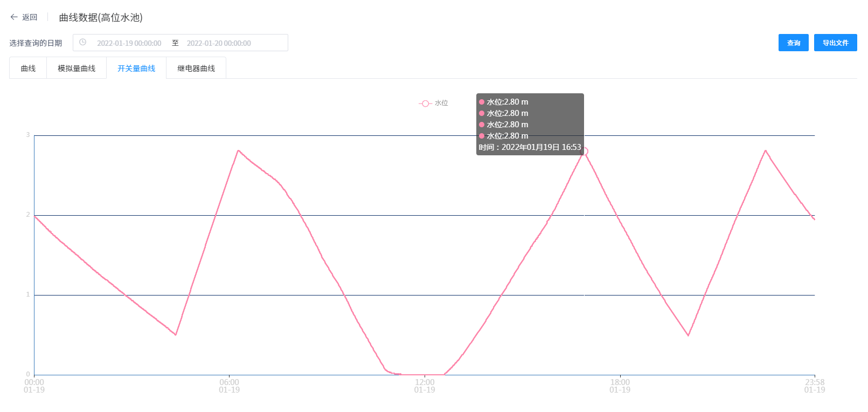Open the 模拟量曲线 tab
This screenshot has height=412, width=868.
click(77, 68)
